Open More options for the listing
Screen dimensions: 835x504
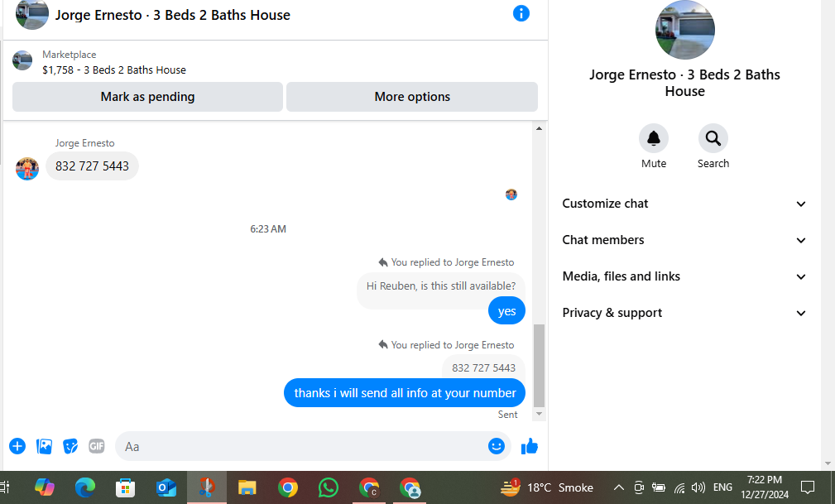click(412, 97)
